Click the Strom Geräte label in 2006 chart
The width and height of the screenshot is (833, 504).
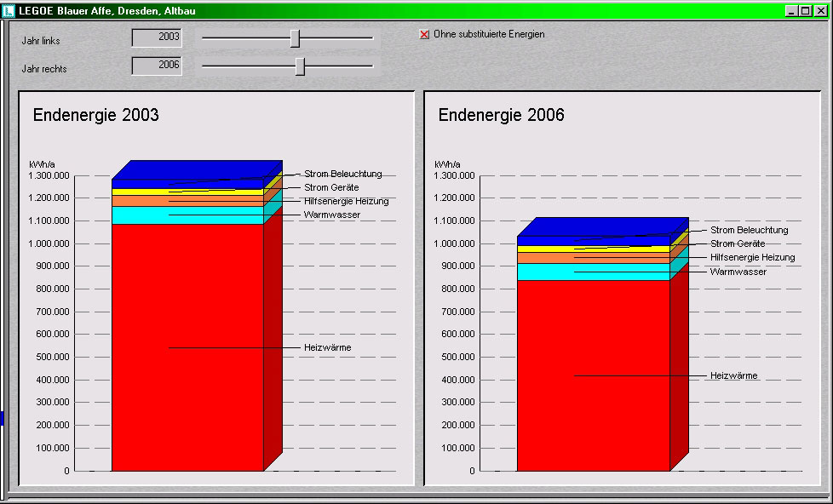coord(737,243)
